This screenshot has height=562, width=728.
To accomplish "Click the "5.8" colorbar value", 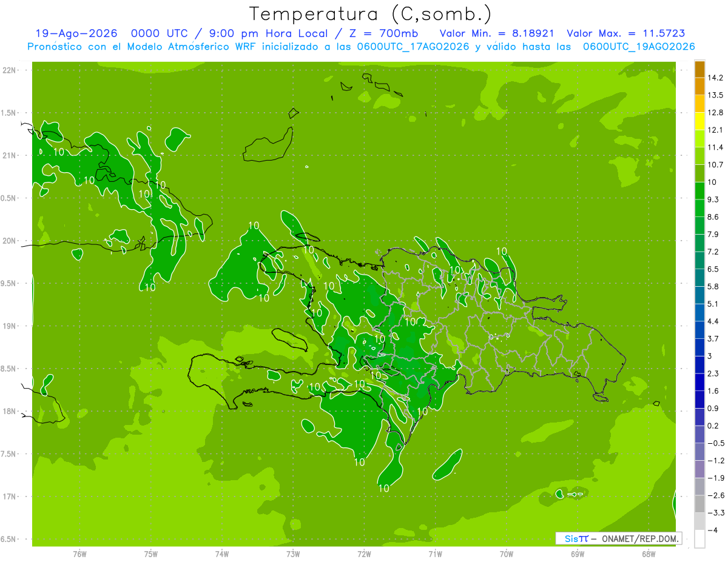I will 713,286.
